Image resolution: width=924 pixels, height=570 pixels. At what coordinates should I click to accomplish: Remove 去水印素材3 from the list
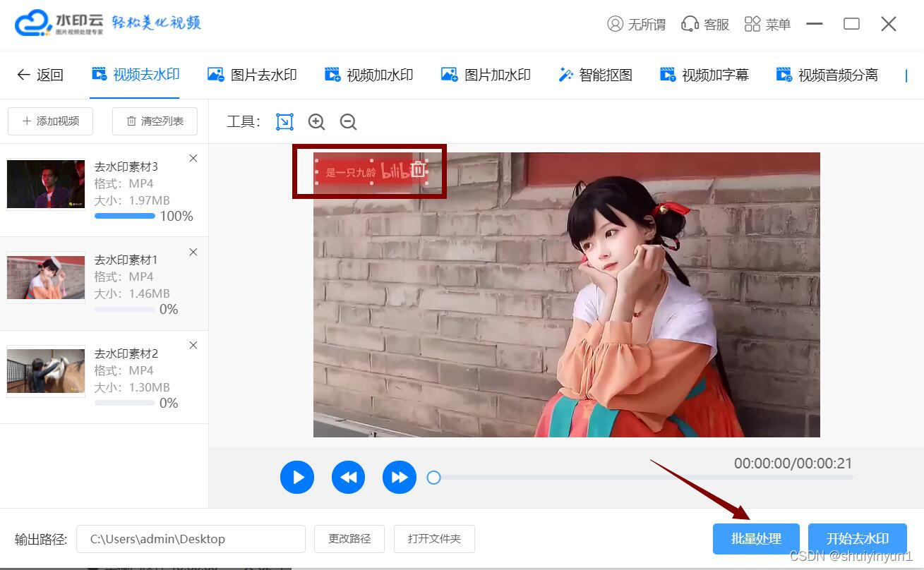pyautogui.click(x=193, y=159)
